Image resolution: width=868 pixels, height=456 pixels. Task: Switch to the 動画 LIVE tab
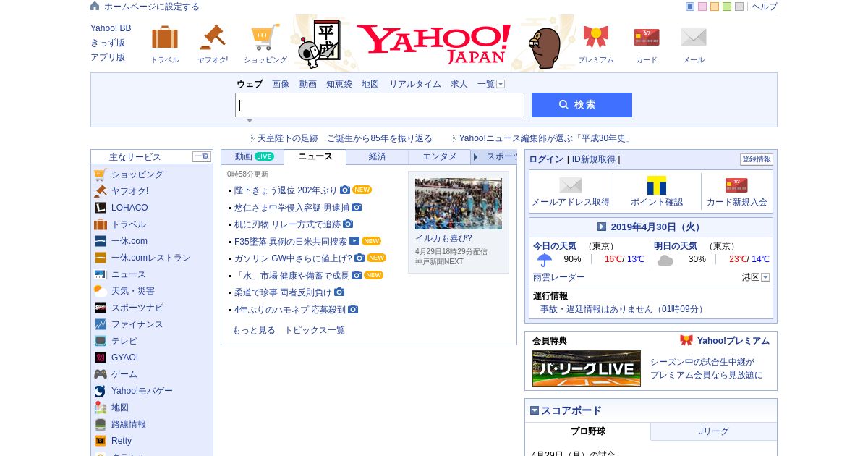click(253, 157)
